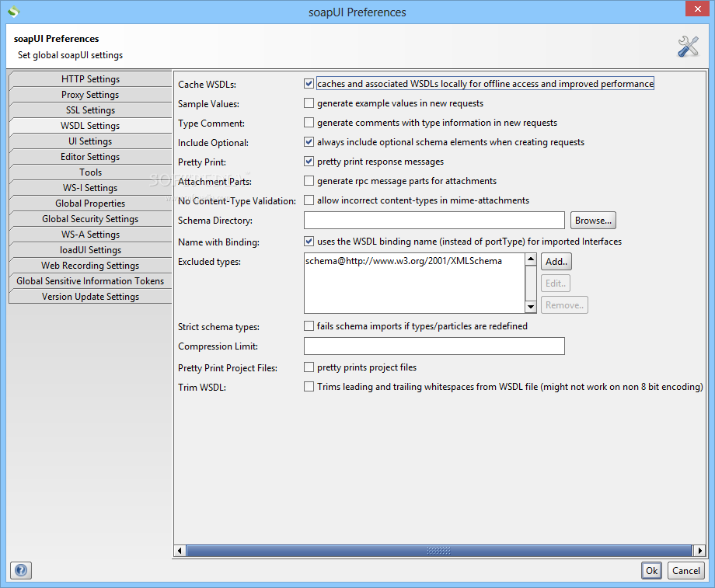The width and height of the screenshot is (715, 588).
Task: Open the WS-I Settings tab
Action: click(90, 187)
